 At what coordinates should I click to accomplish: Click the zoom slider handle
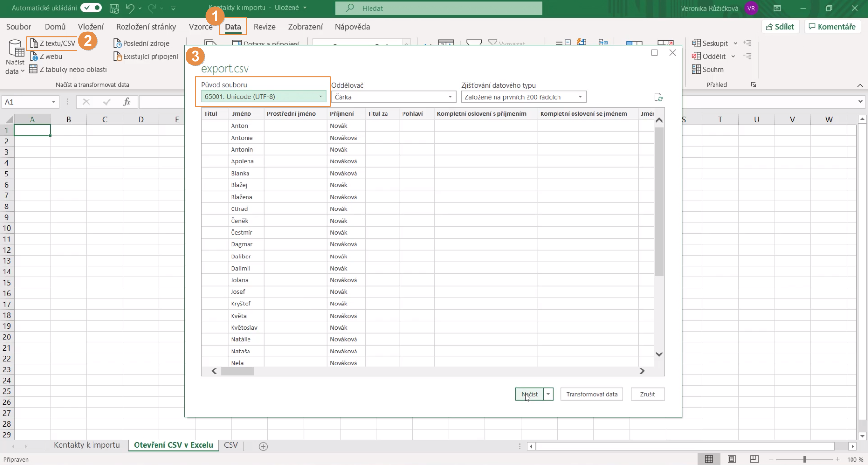804,459
